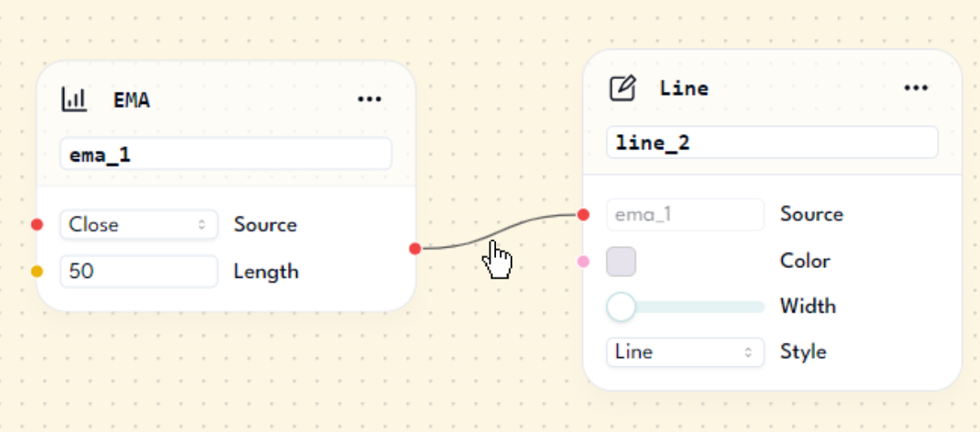The width and height of the screenshot is (980, 432).
Task: Open the Close source dropdown
Action: point(139,225)
